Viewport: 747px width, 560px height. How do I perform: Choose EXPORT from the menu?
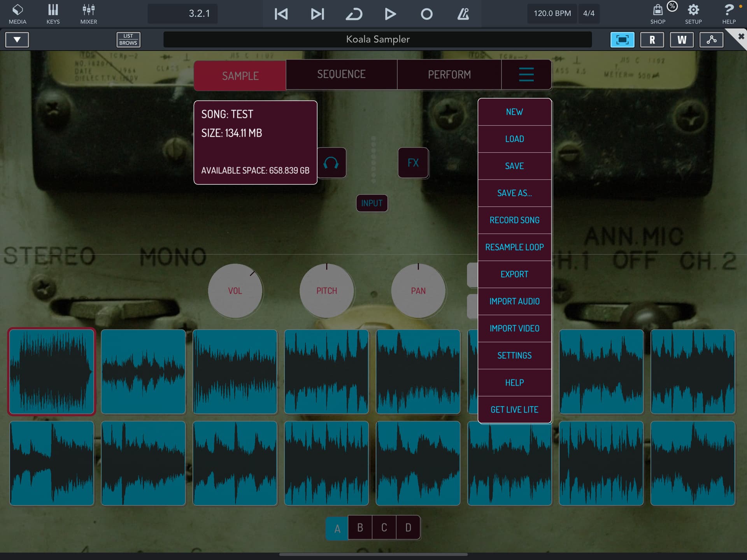pos(514,274)
